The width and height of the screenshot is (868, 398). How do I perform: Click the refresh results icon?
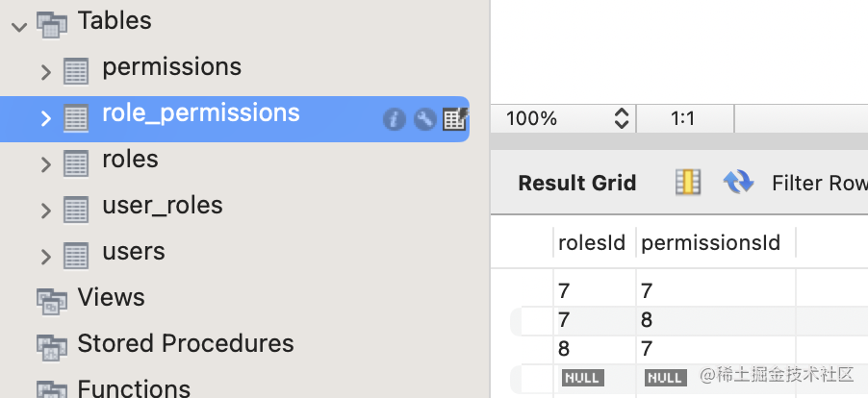tap(738, 183)
